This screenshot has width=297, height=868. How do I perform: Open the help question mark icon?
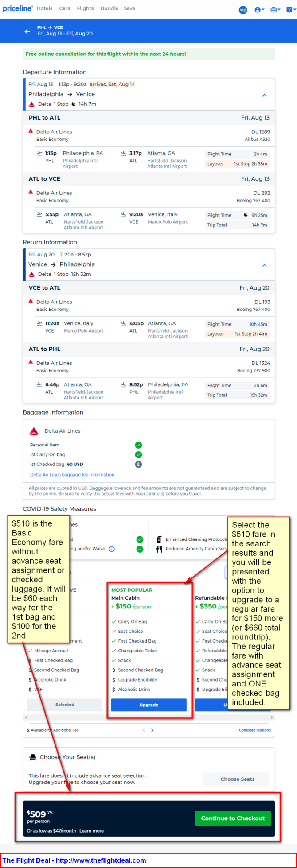(x=291, y=10)
